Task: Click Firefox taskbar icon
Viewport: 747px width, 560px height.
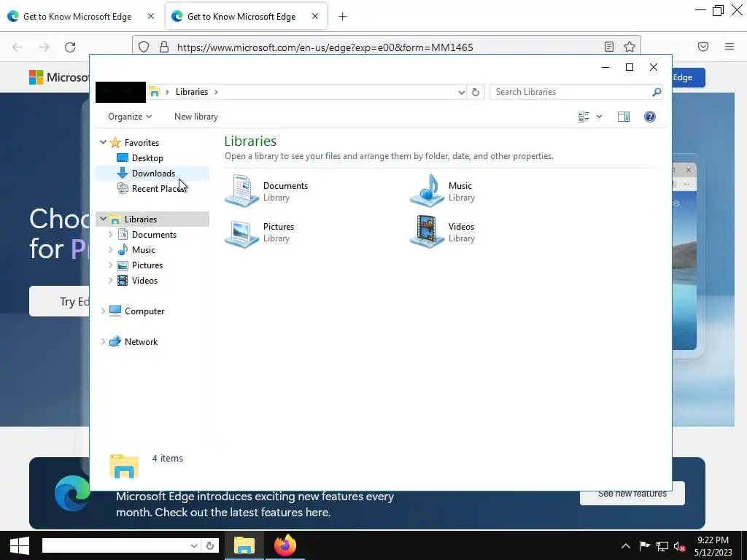Action: coord(285,545)
